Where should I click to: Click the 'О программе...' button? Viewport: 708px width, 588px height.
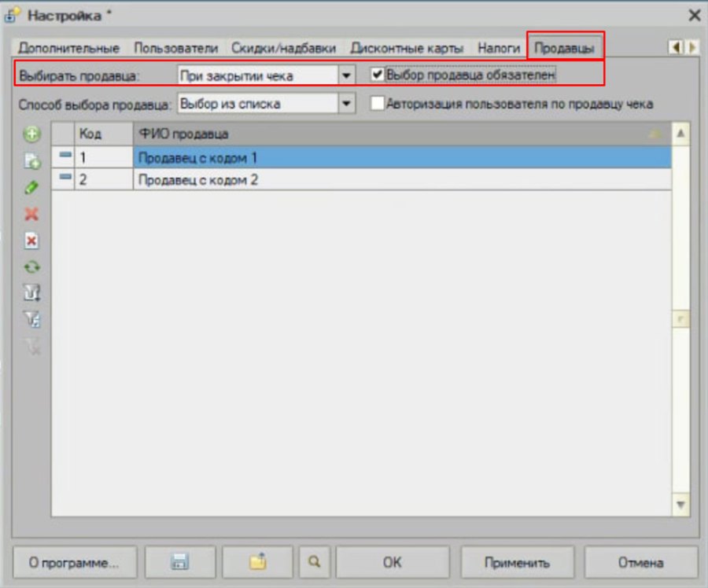75,562
